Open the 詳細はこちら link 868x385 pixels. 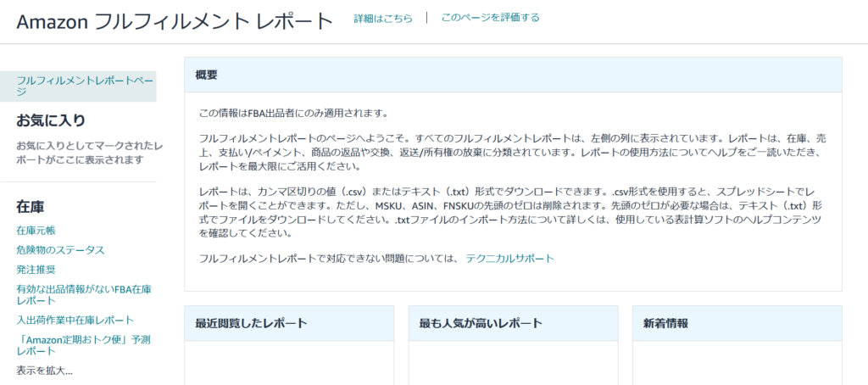pyautogui.click(x=383, y=19)
